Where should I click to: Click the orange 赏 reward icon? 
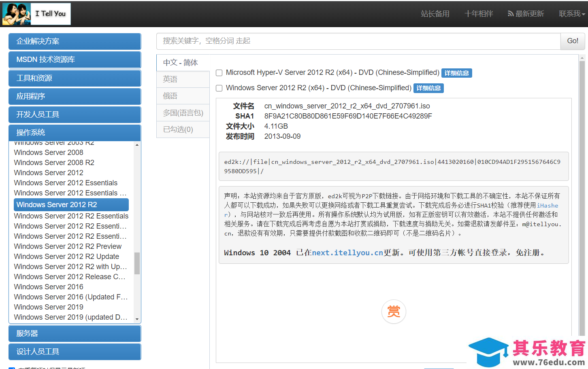(x=394, y=311)
